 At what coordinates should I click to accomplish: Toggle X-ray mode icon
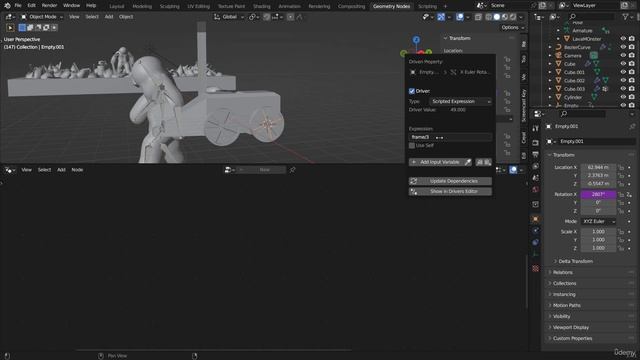tap(478, 17)
